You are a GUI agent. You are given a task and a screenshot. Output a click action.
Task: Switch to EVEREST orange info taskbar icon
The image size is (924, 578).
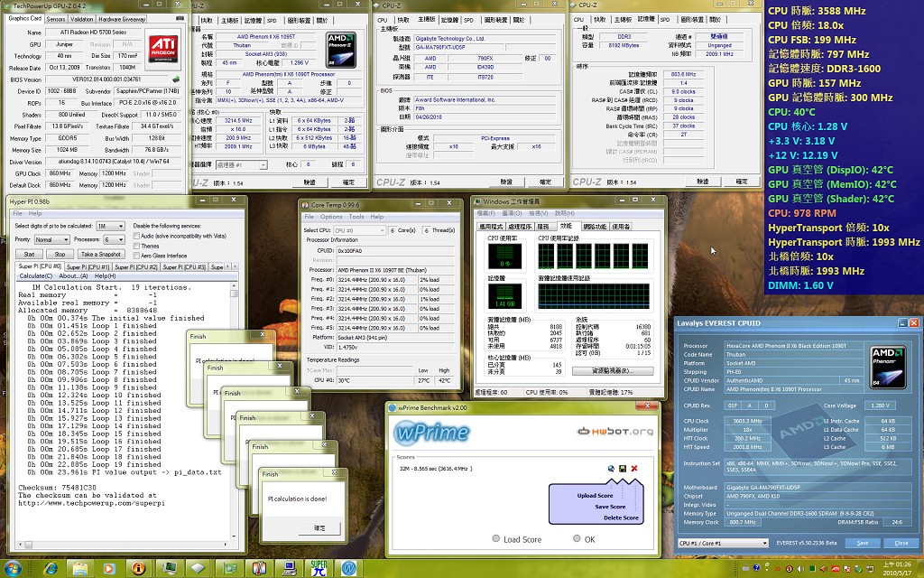[x=138, y=569]
